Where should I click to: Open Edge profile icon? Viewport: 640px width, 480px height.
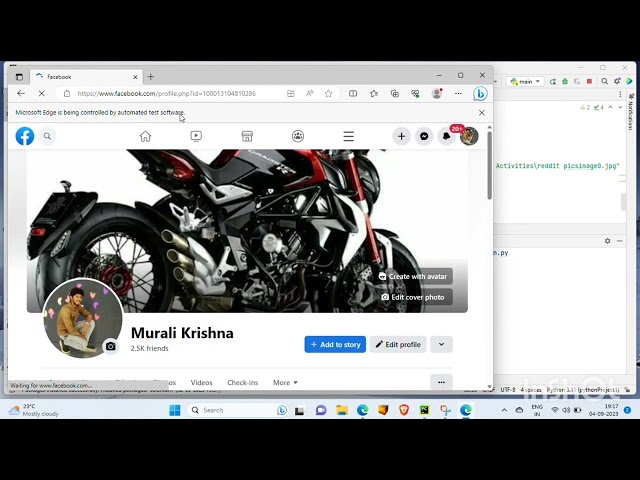[437, 93]
